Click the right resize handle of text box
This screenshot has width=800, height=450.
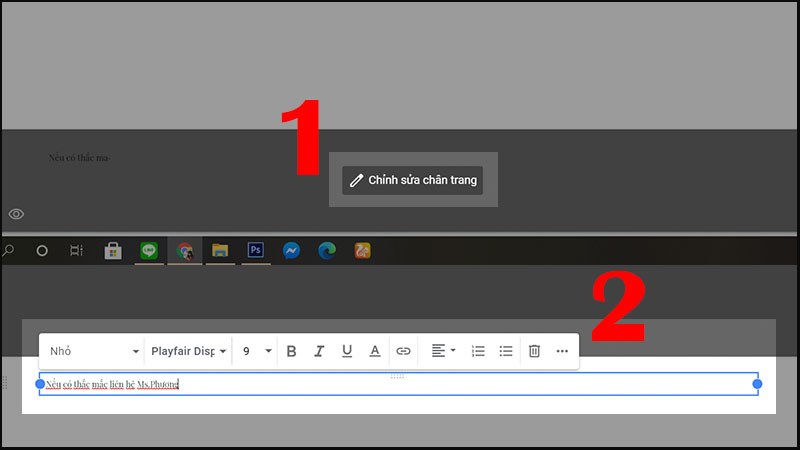[x=757, y=384]
